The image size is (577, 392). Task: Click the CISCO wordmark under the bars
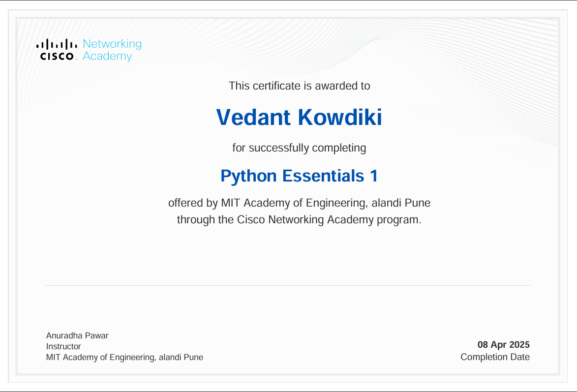57,56
